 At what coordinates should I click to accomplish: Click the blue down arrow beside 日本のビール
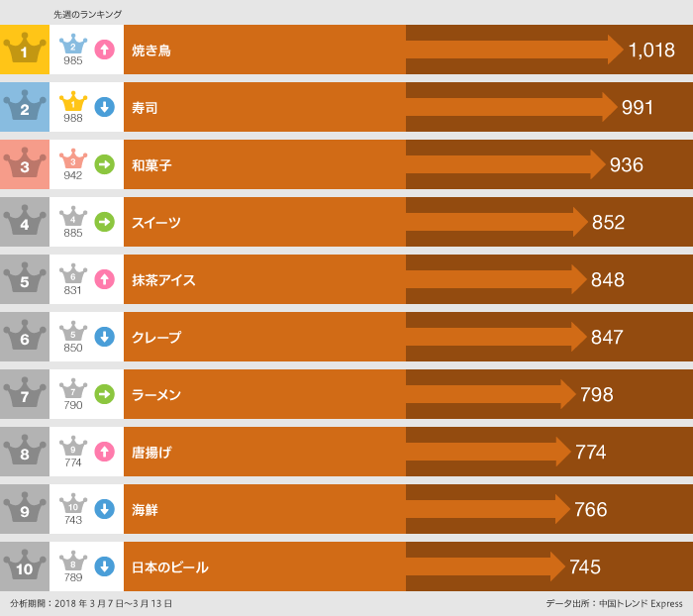pyautogui.click(x=104, y=566)
